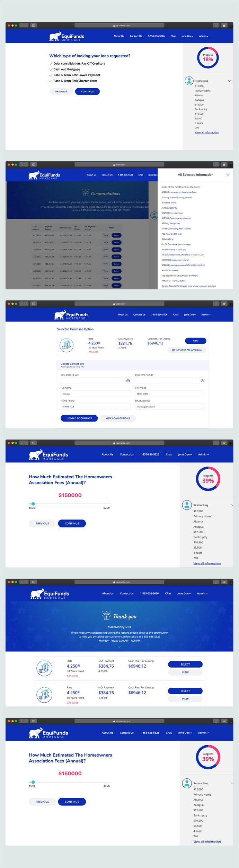Image resolution: width=239 pixels, height=868 pixels.
Task: Open Admin dropdown in Selected Purchase Option window
Action: point(206,315)
